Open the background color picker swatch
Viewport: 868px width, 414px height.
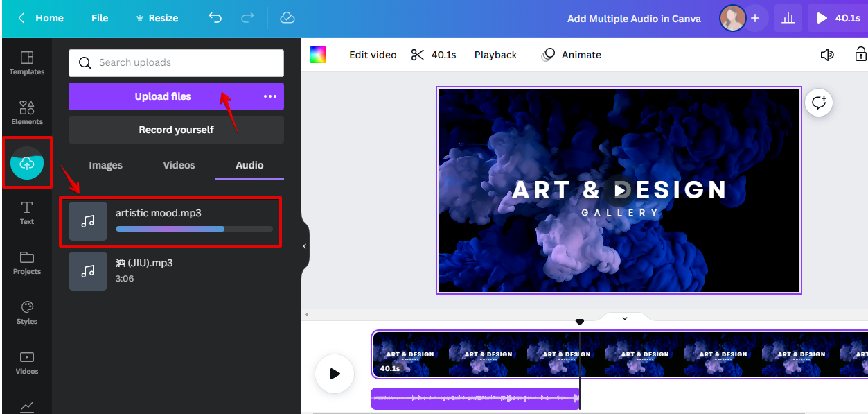click(x=318, y=54)
